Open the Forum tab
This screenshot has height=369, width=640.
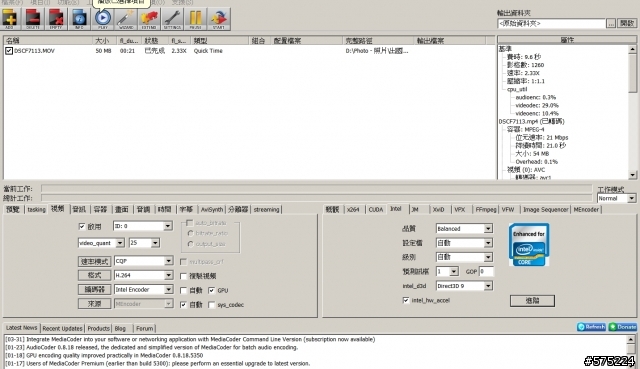144,328
